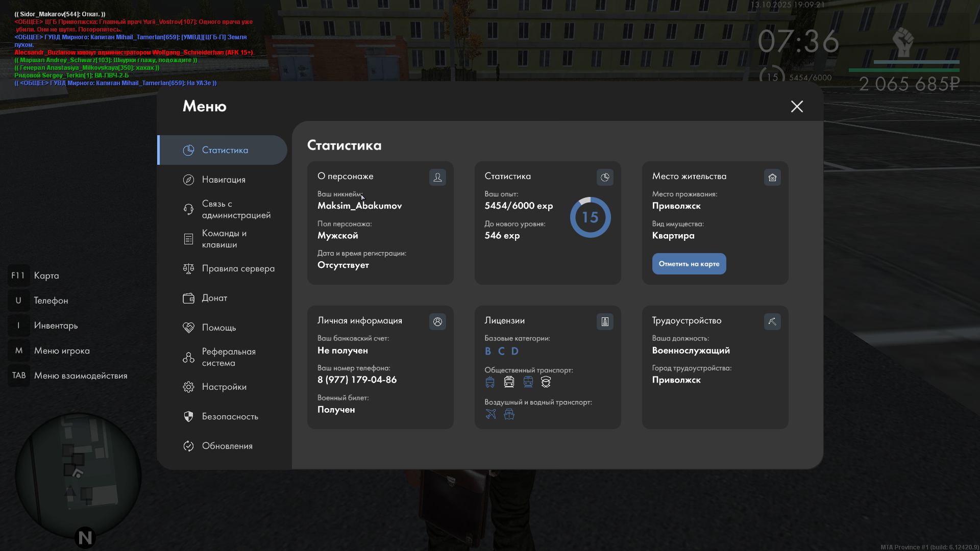Viewport: 980px width, 551px height.
Task: Click the circular minimap
Action: [78, 475]
